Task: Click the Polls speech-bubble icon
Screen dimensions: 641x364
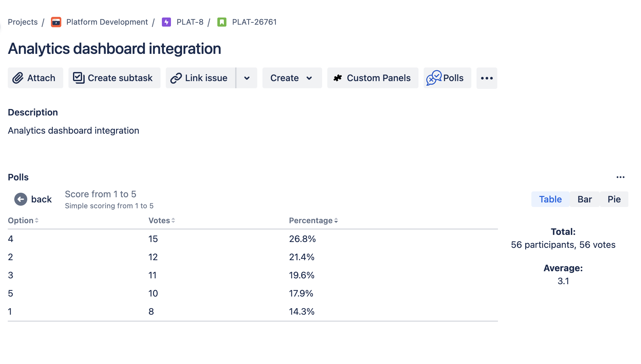Action: tap(434, 78)
